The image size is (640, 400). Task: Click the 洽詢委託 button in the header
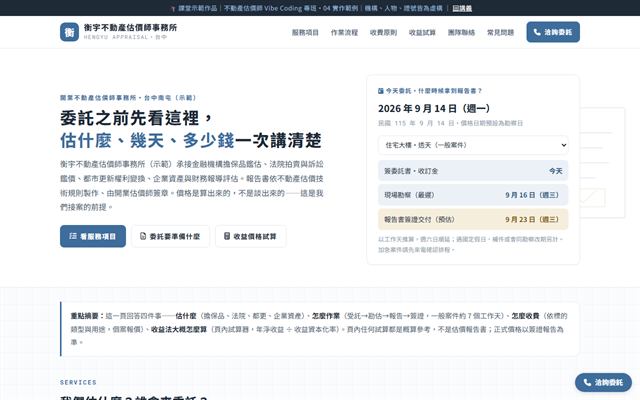pos(553,32)
